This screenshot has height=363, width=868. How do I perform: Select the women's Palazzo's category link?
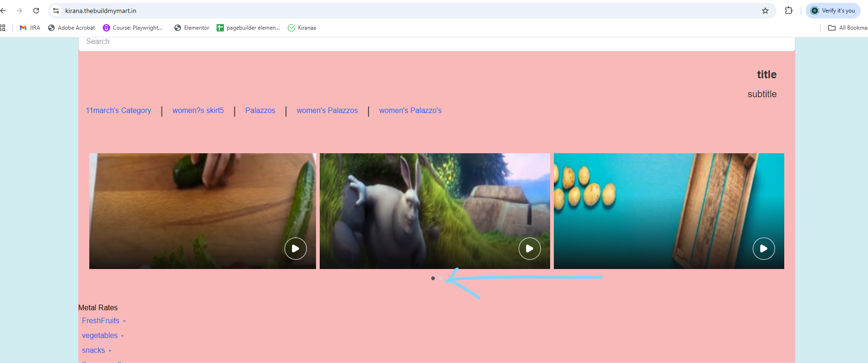click(410, 111)
